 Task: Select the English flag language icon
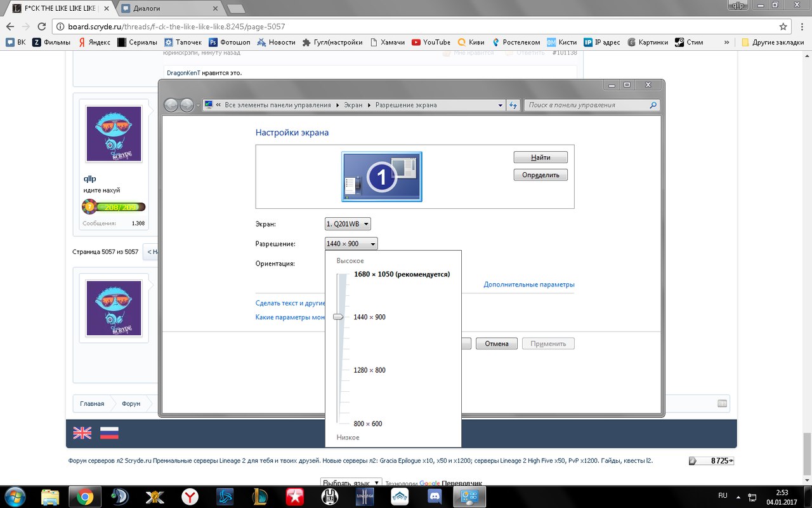pyautogui.click(x=82, y=433)
